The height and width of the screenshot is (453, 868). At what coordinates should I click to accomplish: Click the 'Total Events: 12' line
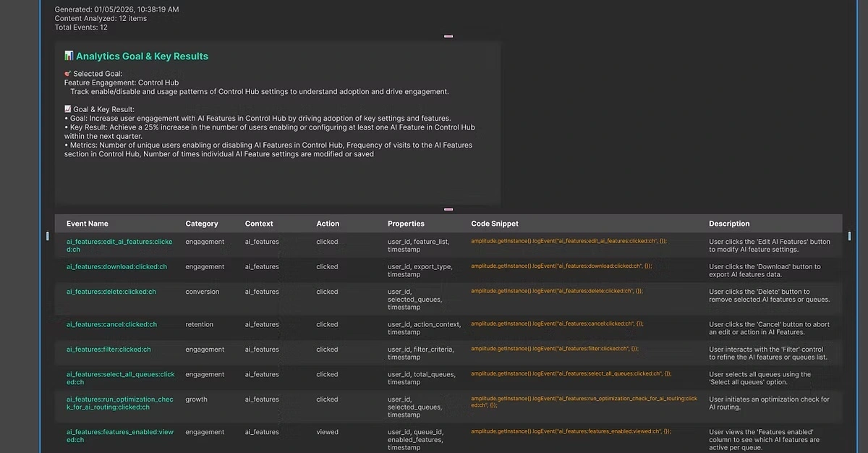pyautogui.click(x=81, y=27)
